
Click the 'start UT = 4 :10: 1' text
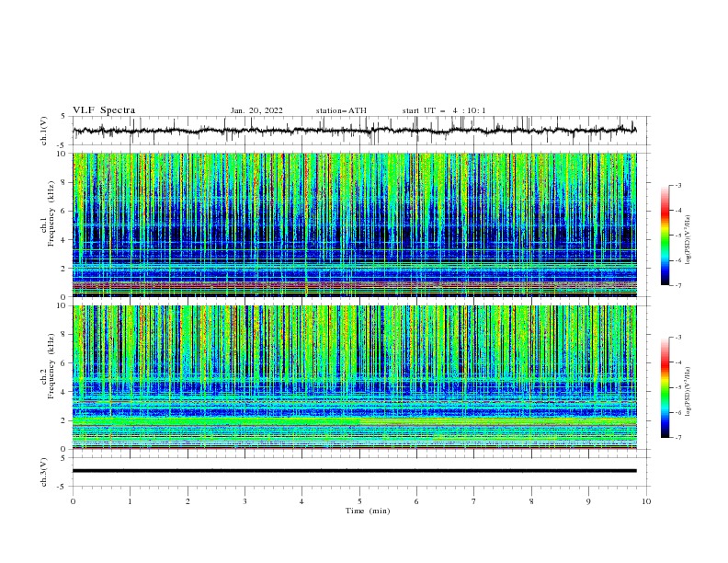[x=444, y=110]
